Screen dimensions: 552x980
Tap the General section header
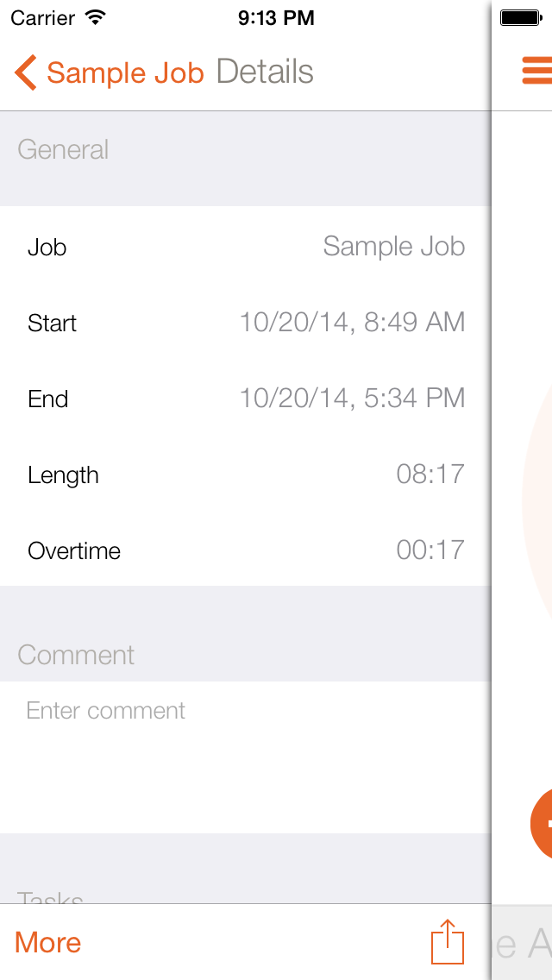point(62,149)
